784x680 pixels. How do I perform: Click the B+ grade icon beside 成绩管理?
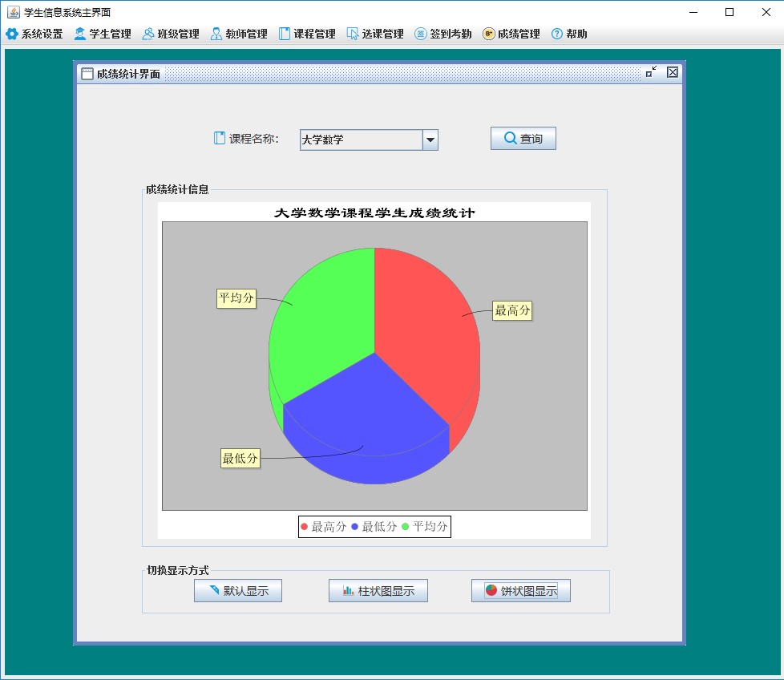(488, 34)
